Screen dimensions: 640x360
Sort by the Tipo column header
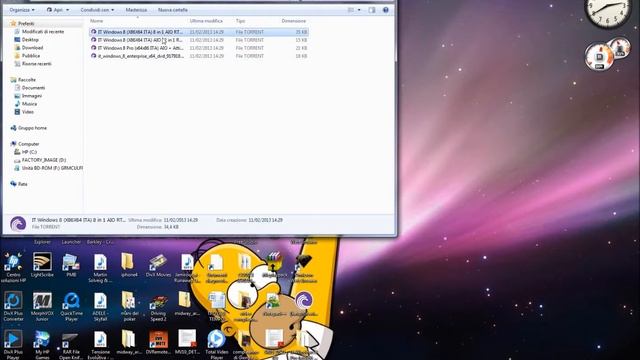tap(240, 21)
